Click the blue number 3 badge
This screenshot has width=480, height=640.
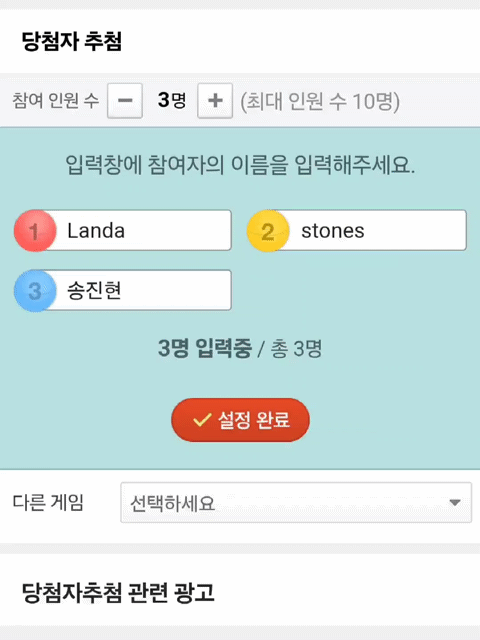pos(35,291)
